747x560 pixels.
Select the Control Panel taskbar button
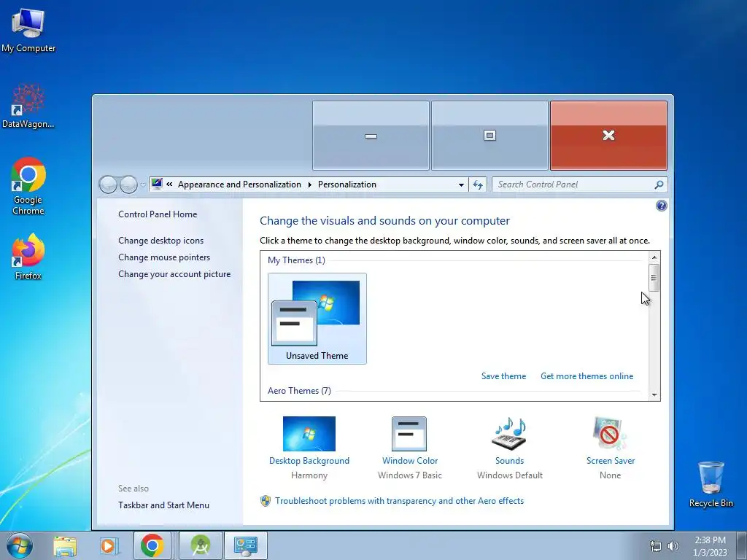coord(246,545)
